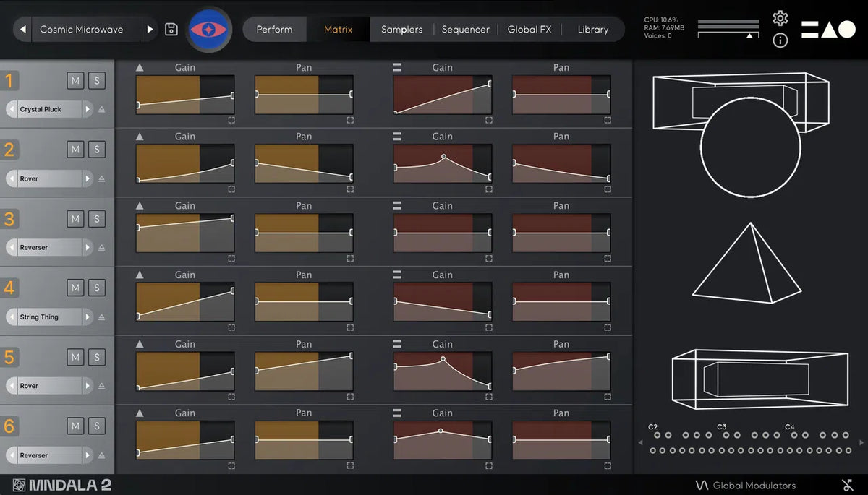Expand row 1 triangle Gain envelope editor
The width and height of the screenshot is (868, 495).
(231, 120)
